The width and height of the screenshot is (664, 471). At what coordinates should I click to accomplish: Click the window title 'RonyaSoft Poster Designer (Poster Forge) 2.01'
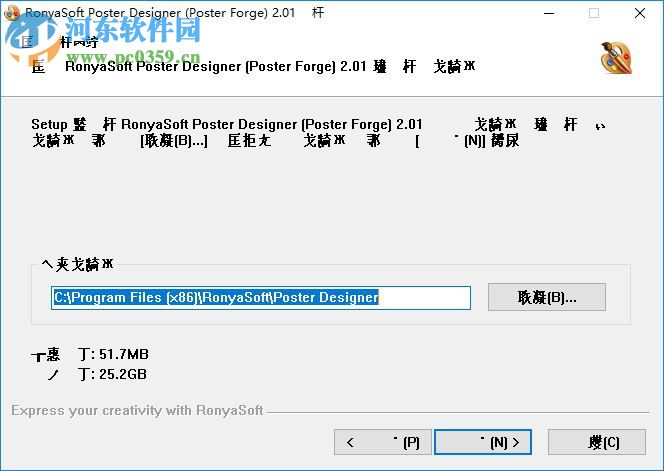point(160,13)
